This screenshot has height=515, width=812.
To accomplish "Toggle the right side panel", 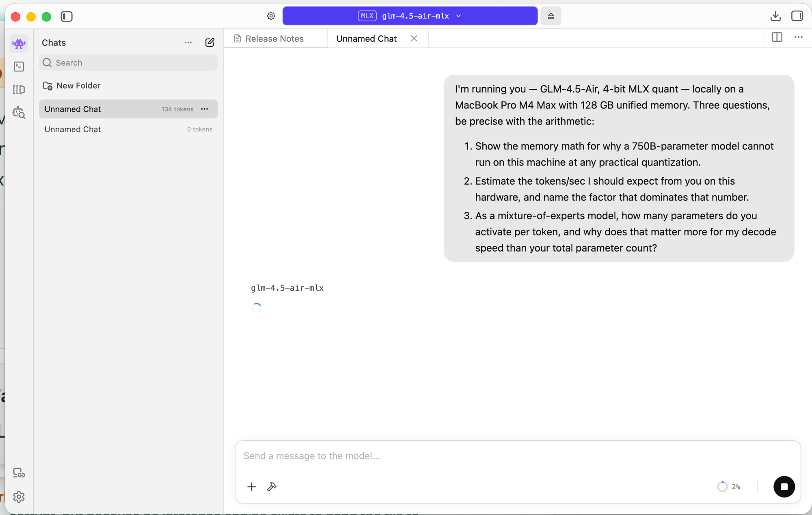I will (x=797, y=16).
